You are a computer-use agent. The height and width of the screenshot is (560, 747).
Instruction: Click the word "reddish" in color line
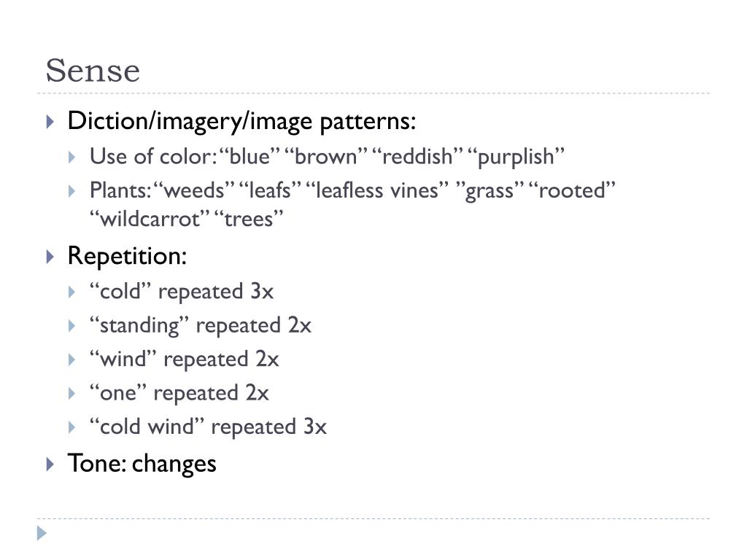417,157
